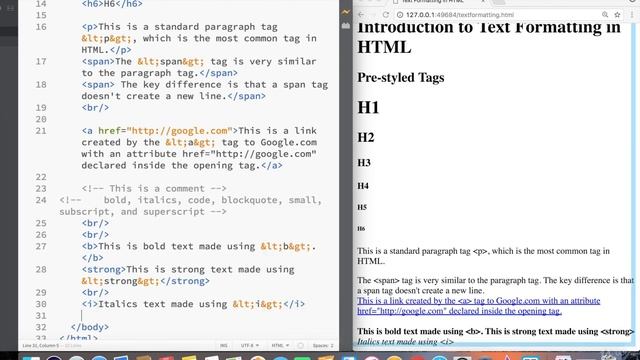Click the <br/> tag on line 29
640x360 pixels.
[95, 293]
